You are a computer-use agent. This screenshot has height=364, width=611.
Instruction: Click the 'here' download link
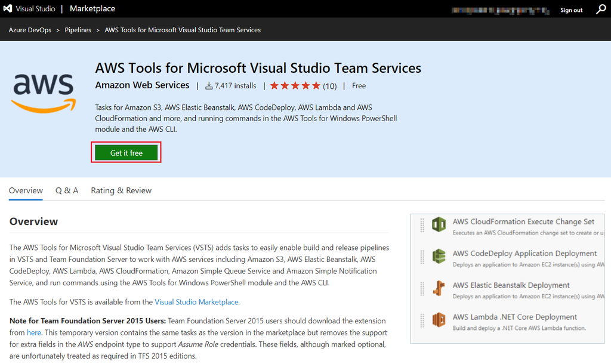point(34,333)
